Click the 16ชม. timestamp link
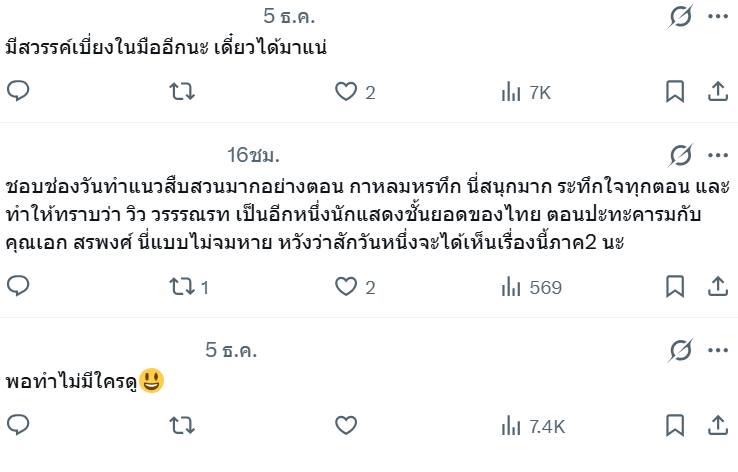 [253, 155]
